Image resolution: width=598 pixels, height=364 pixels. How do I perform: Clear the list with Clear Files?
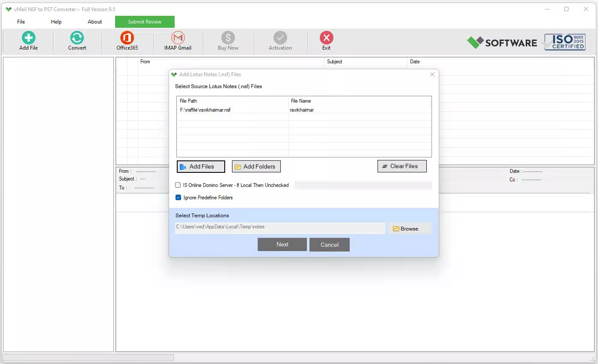click(x=402, y=166)
